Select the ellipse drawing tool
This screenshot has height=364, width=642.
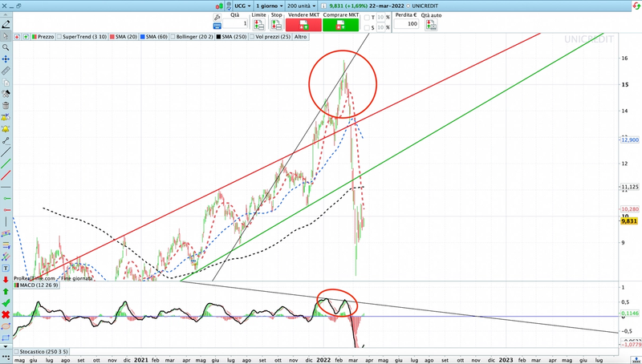point(6,326)
